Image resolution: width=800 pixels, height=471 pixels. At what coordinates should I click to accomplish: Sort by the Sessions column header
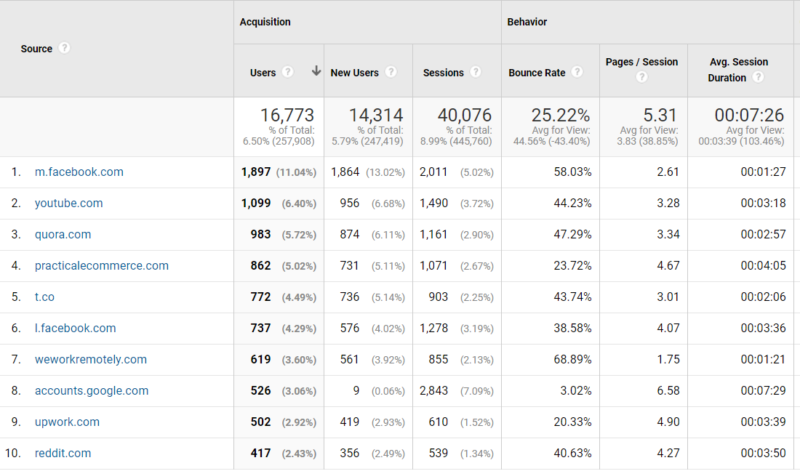[x=443, y=72]
